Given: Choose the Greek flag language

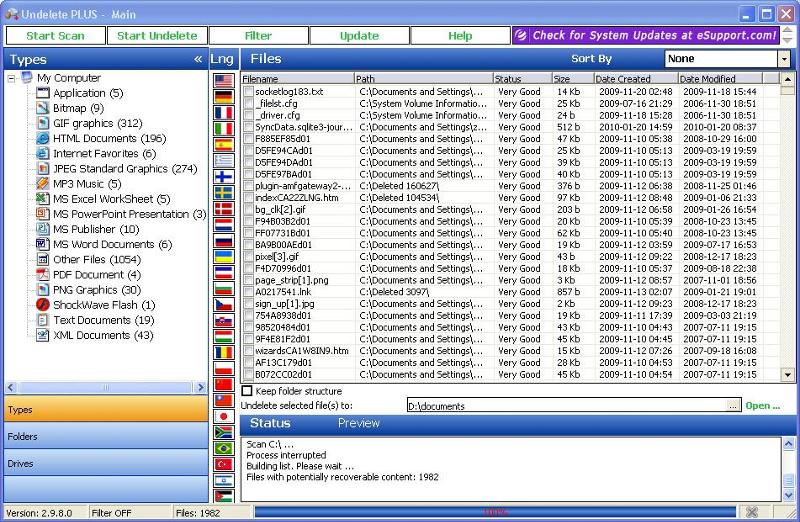Looking at the screenshot, I should coord(223,160).
